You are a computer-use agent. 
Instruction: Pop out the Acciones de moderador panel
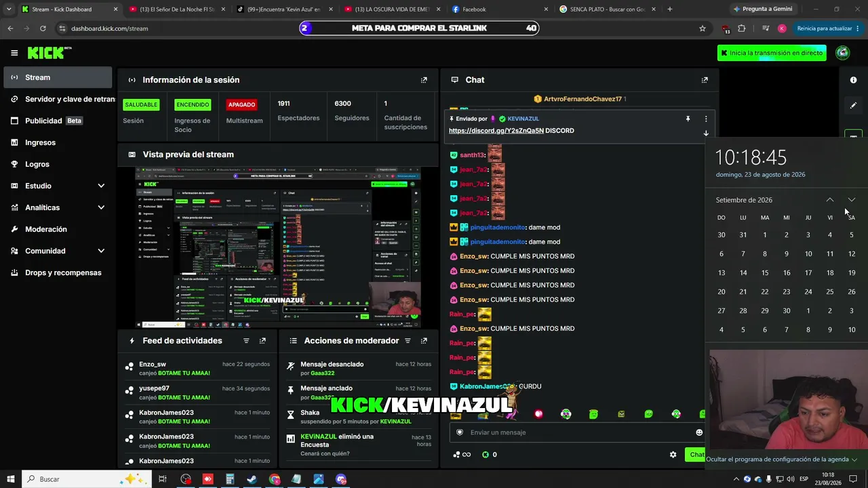click(424, 341)
